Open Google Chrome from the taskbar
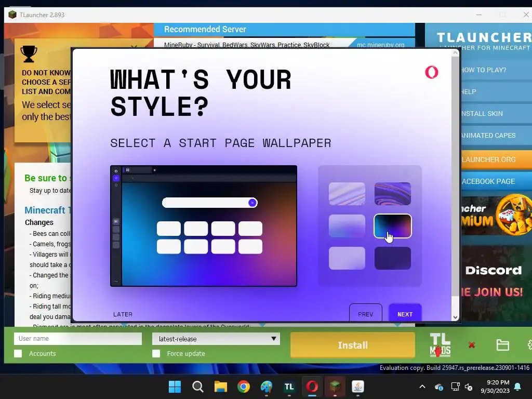Screen dimensions: 532x399 (x=243, y=387)
